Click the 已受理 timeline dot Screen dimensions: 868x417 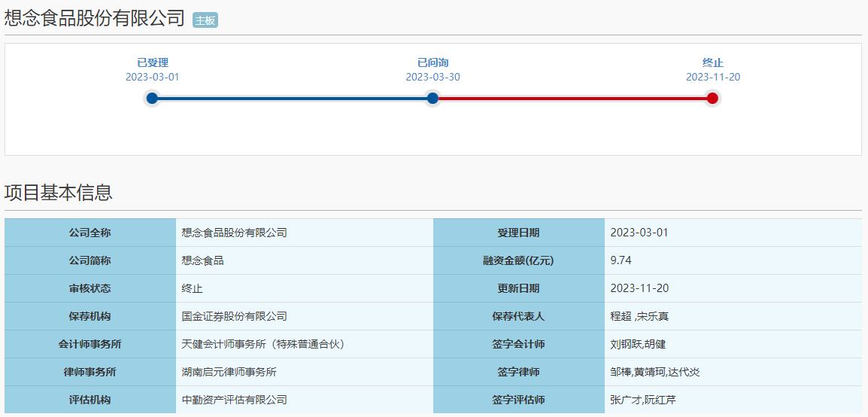(152, 98)
